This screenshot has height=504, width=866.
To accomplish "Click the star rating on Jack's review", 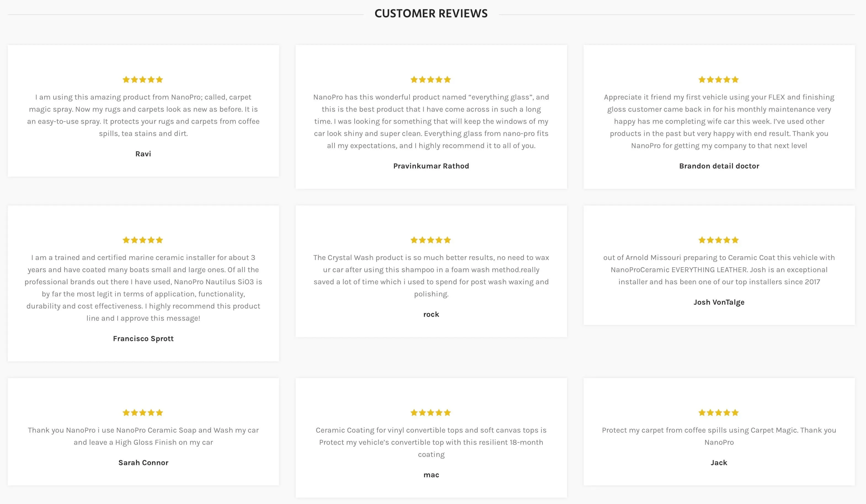I will [x=718, y=413].
